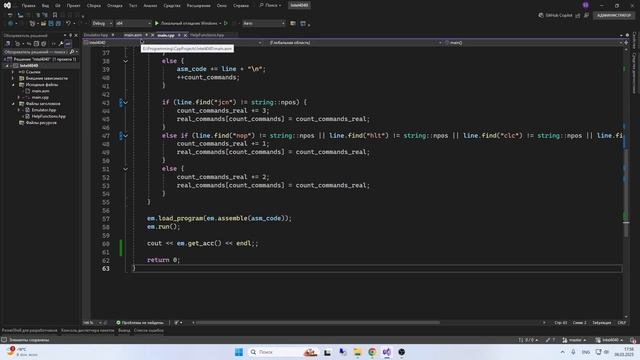640x360 pixels.
Task: Click the Save toolbar icon
Action: (51, 23)
